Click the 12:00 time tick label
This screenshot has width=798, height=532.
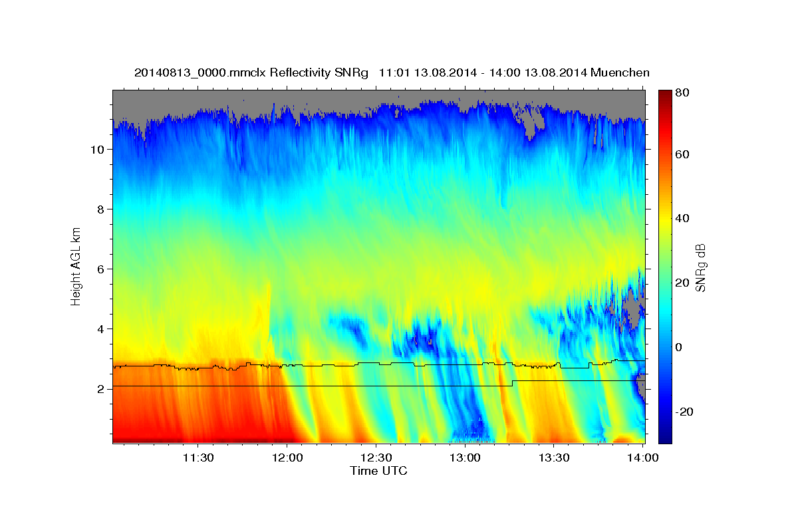pos(287,458)
